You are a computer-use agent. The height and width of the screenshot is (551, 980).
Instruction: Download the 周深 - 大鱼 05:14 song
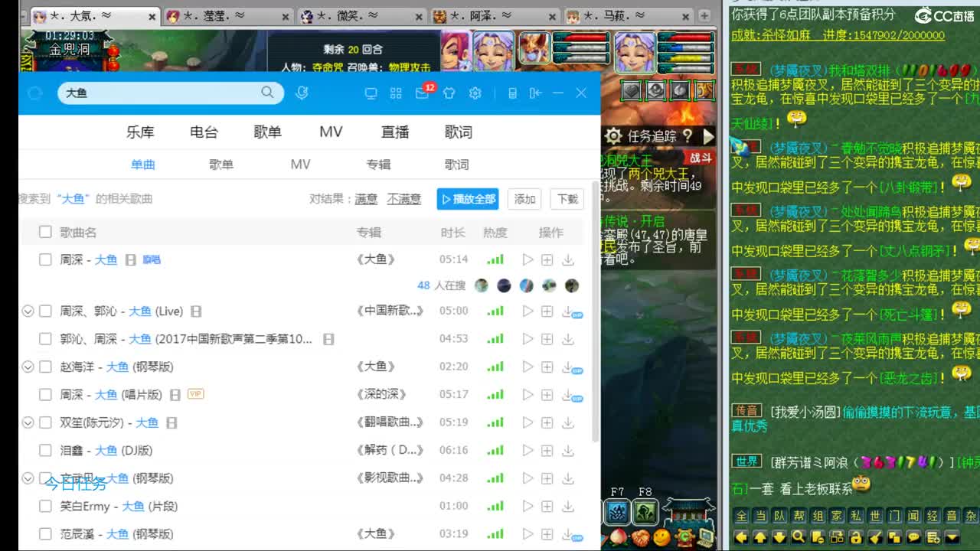(568, 260)
